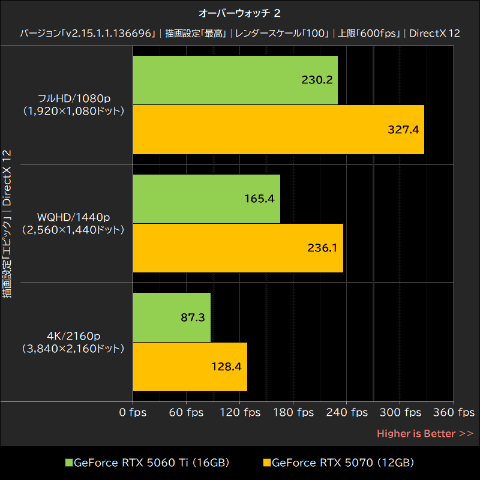Click the 360 fps axis label

coord(454,412)
